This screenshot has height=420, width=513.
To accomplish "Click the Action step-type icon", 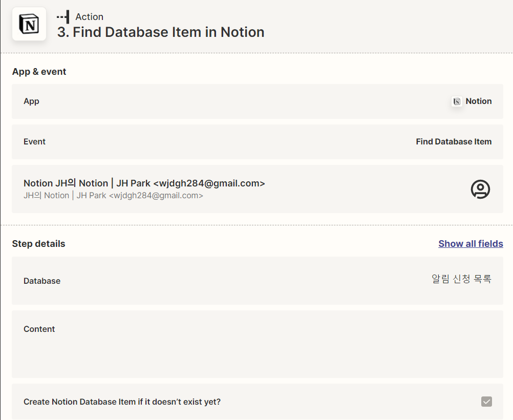I will point(63,17).
